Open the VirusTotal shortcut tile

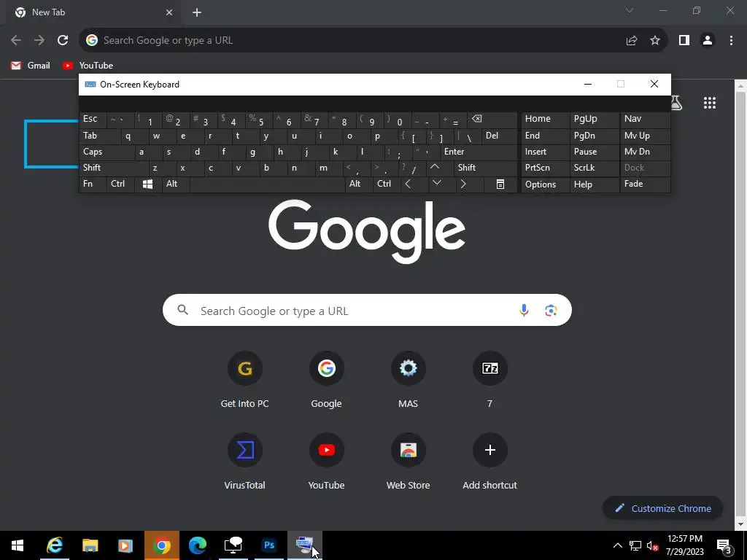(245, 462)
